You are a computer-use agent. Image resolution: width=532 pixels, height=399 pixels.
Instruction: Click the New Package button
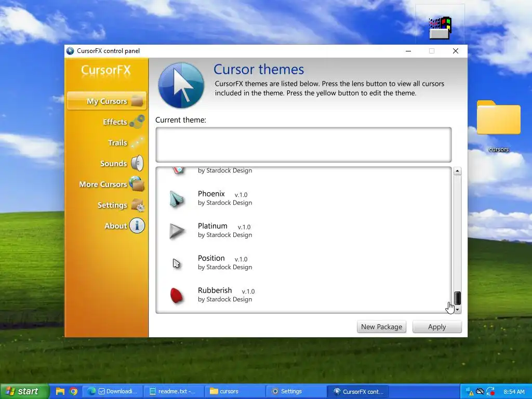381,327
